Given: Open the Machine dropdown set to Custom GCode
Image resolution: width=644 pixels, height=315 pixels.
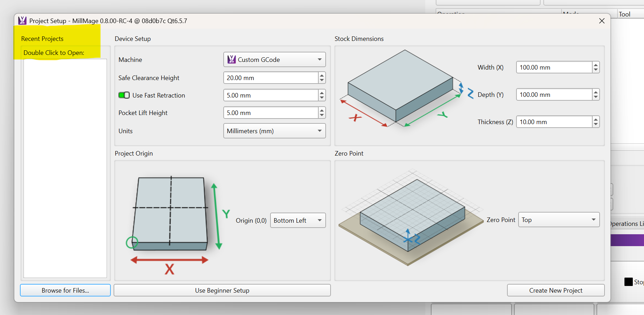Looking at the screenshot, I should pyautogui.click(x=275, y=59).
